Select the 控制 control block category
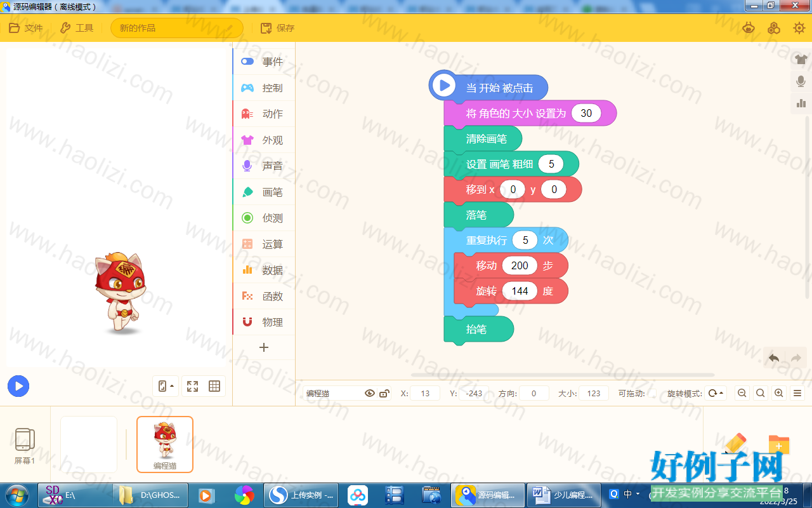Viewport: 812px width, 508px height. pyautogui.click(x=264, y=88)
